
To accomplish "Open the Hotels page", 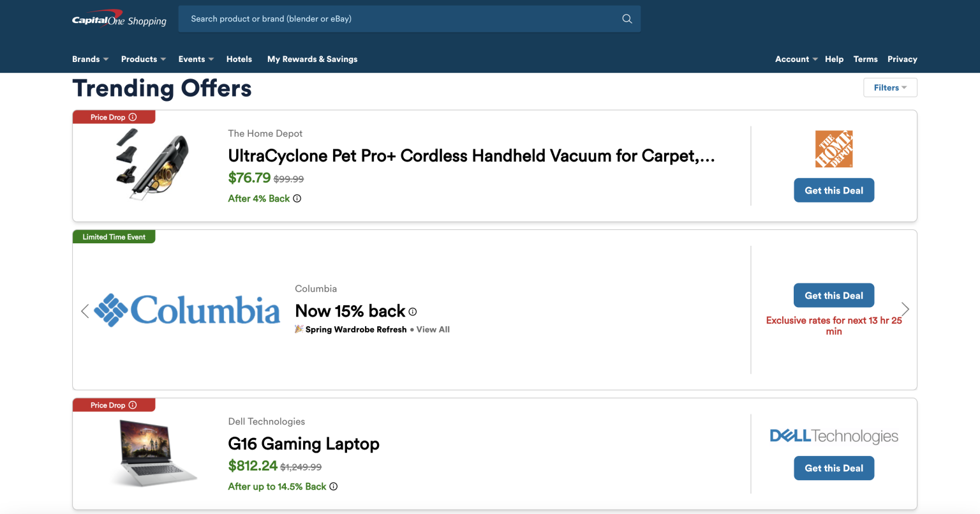I will click(239, 59).
